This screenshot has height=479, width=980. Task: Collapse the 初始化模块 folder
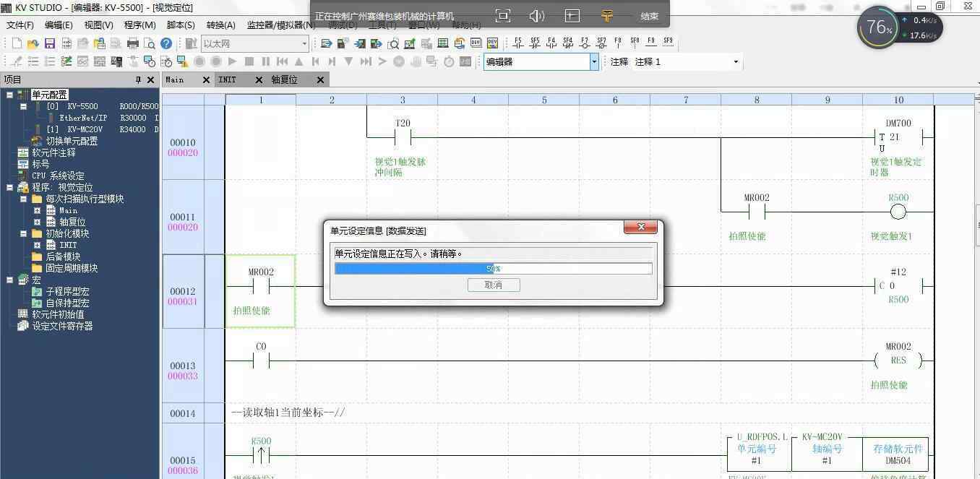click(x=23, y=233)
